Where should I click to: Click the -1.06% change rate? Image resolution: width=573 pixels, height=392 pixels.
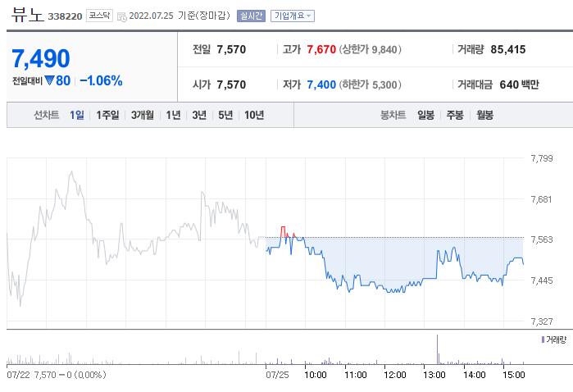point(101,81)
